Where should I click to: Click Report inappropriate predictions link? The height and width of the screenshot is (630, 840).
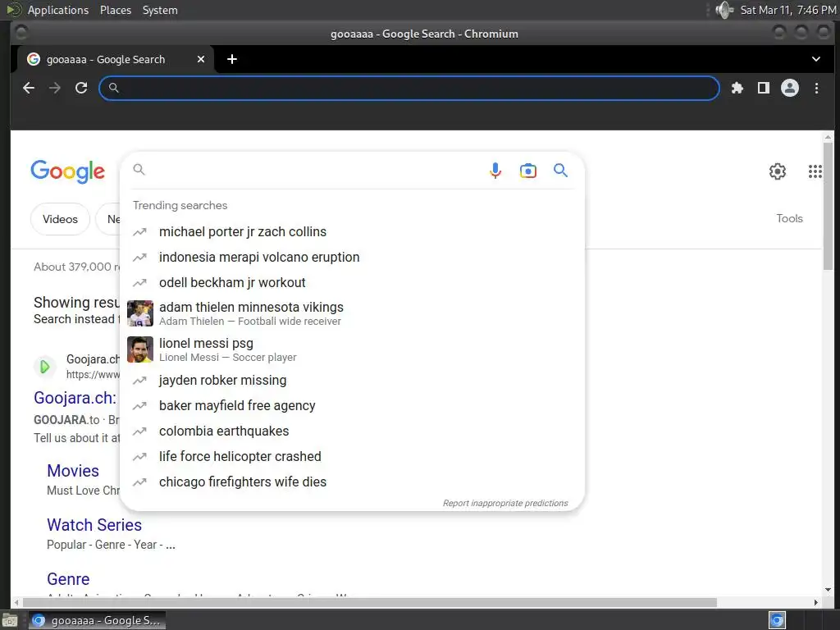[x=505, y=503]
